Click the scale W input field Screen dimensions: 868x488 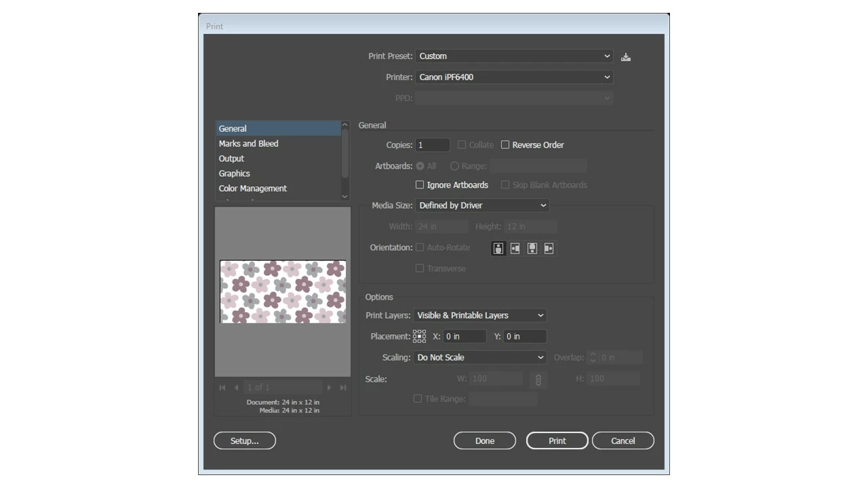pos(496,379)
